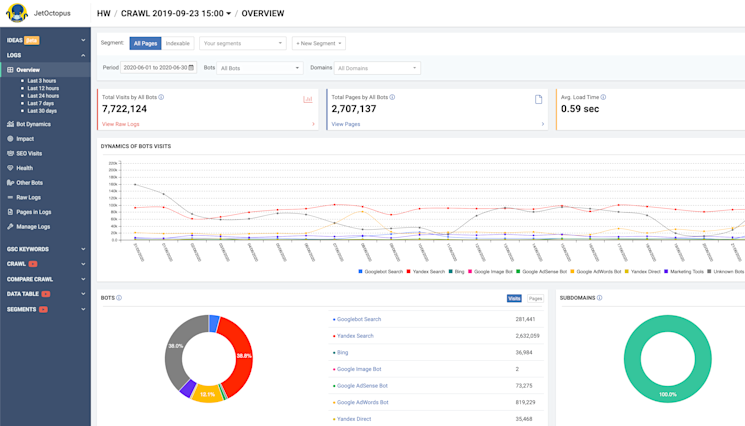Click the JetOctopus logo icon

pos(17,13)
